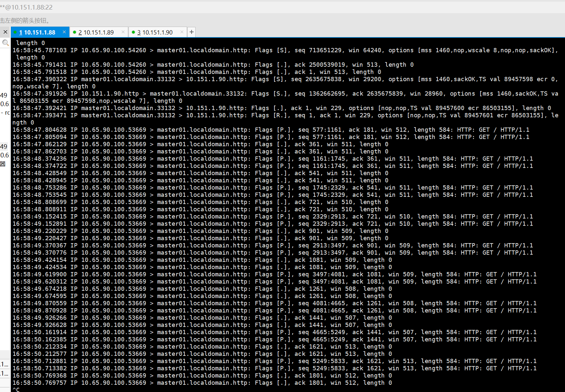Click the line timestamped 16:58:45.791518
The height and width of the screenshot is (392, 565).
coord(197,72)
